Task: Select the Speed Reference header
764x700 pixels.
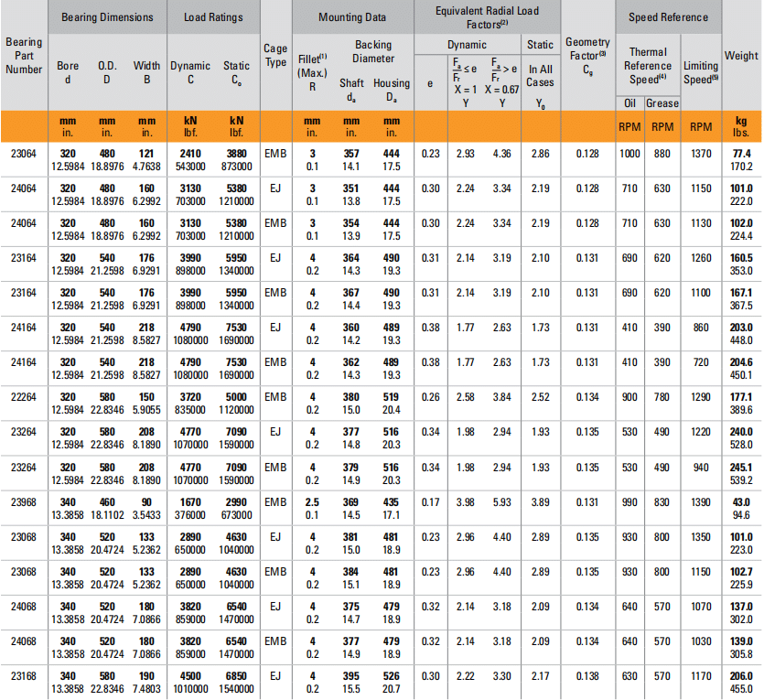Action: 668,17
